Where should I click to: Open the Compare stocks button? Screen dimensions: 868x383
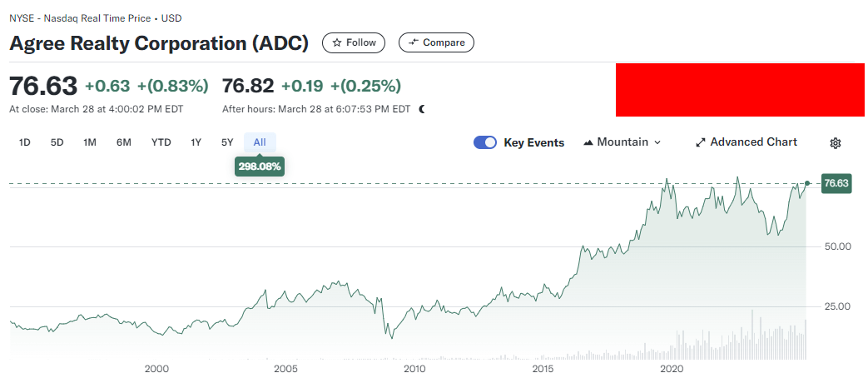(436, 42)
